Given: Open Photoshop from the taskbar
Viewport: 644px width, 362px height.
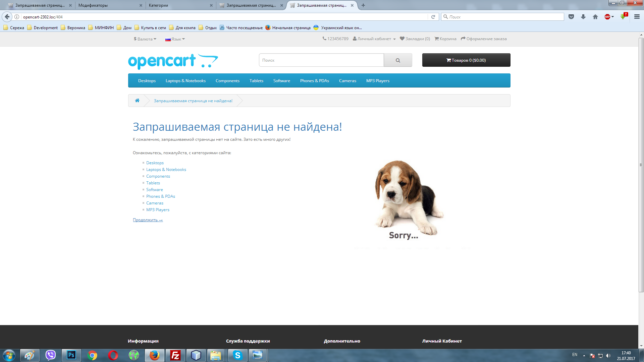Looking at the screenshot, I should pyautogui.click(x=71, y=355).
